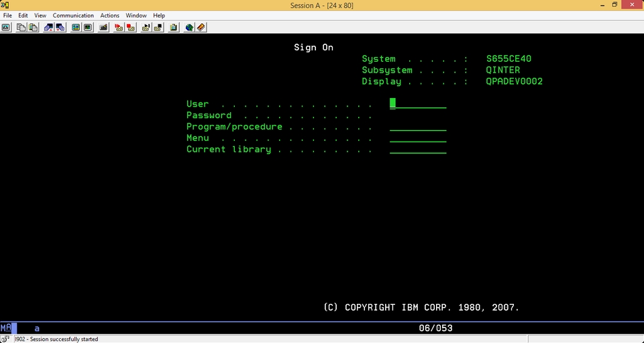644x343 pixels.
Task: Click the Stop macro recording icon
Action: tap(131, 28)
